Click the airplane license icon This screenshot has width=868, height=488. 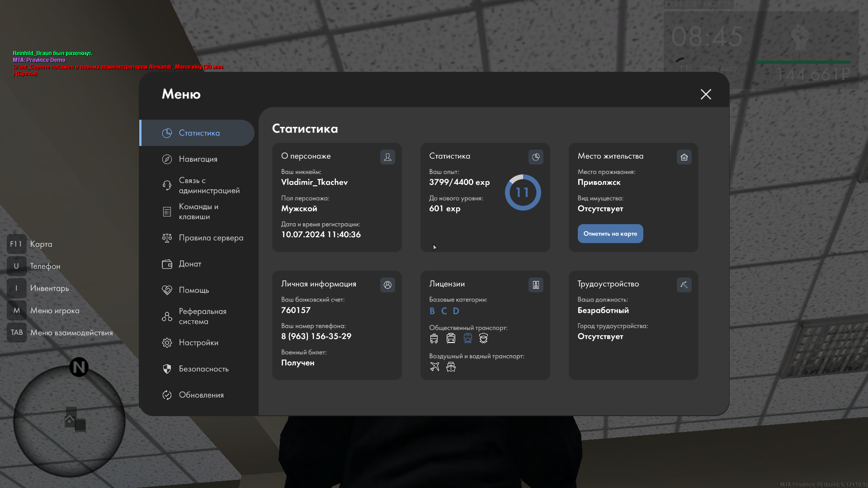click(x=434, y=367)
